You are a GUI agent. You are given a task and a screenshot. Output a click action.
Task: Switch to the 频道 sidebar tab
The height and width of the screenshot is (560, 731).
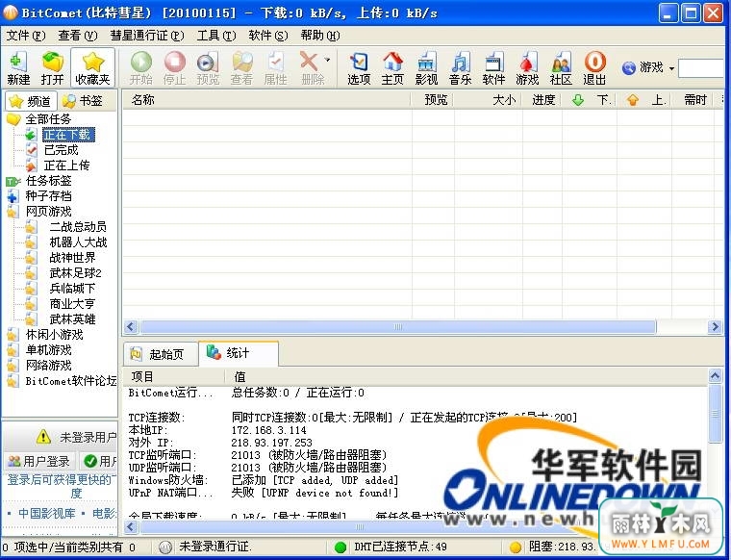[31, 101]
